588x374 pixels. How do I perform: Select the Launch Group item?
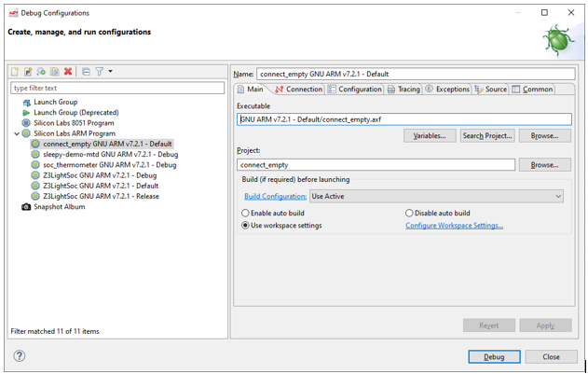click(56, 102)
